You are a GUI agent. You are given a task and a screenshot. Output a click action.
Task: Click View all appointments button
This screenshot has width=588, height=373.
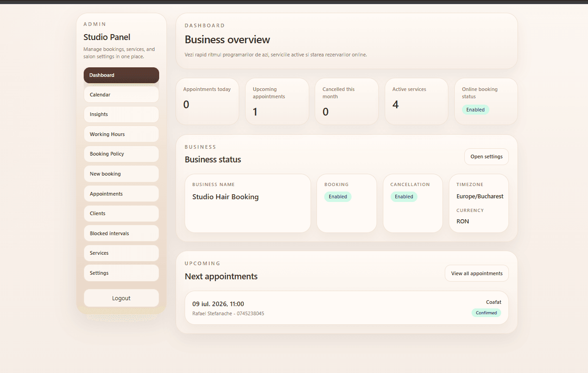477,273
